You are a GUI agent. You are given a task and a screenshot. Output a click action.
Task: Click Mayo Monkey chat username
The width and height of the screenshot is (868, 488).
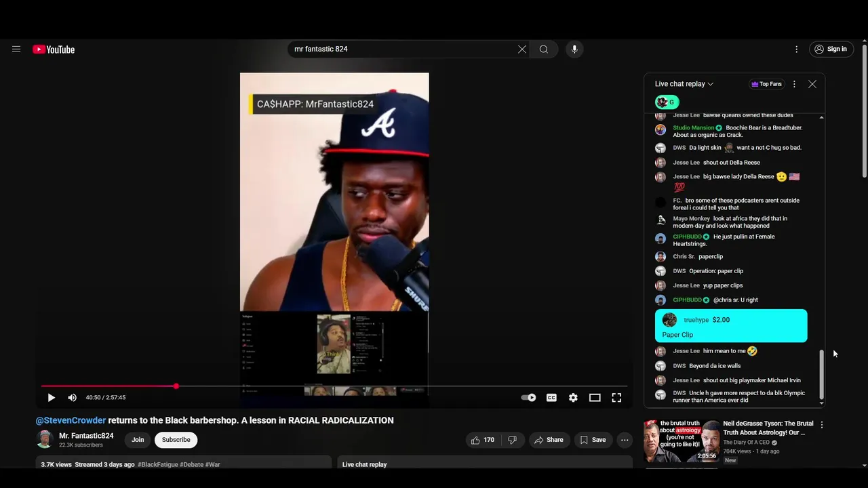pos(691,219)
